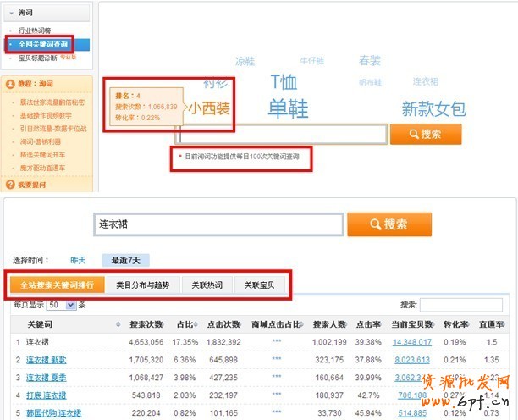Open the 关联宝贝 tab
The height and width of the screenshot is (420, 518).
pos(258,285)
